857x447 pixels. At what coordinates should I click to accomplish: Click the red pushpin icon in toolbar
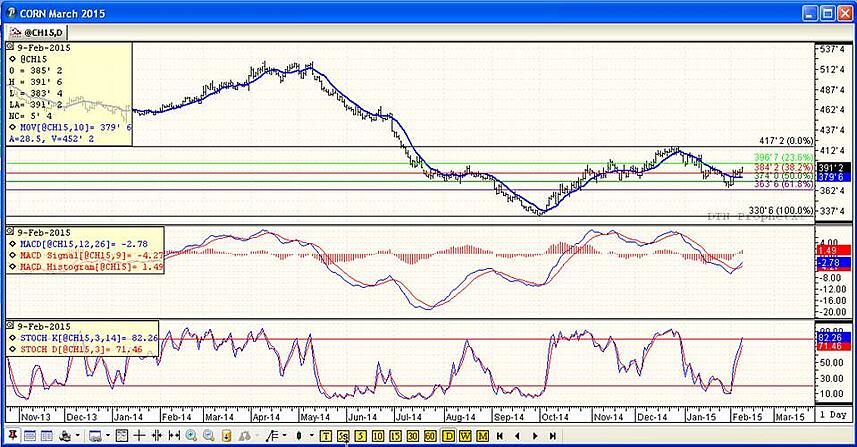[13, 436]
